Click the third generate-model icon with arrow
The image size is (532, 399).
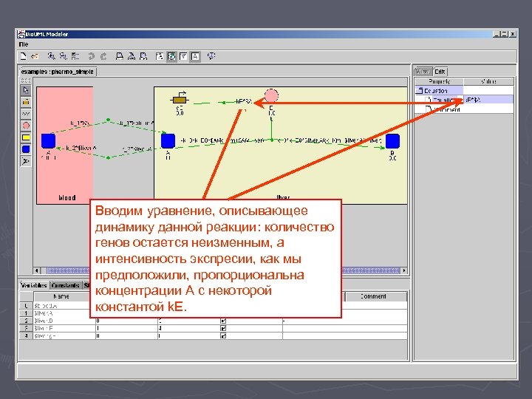143,56
